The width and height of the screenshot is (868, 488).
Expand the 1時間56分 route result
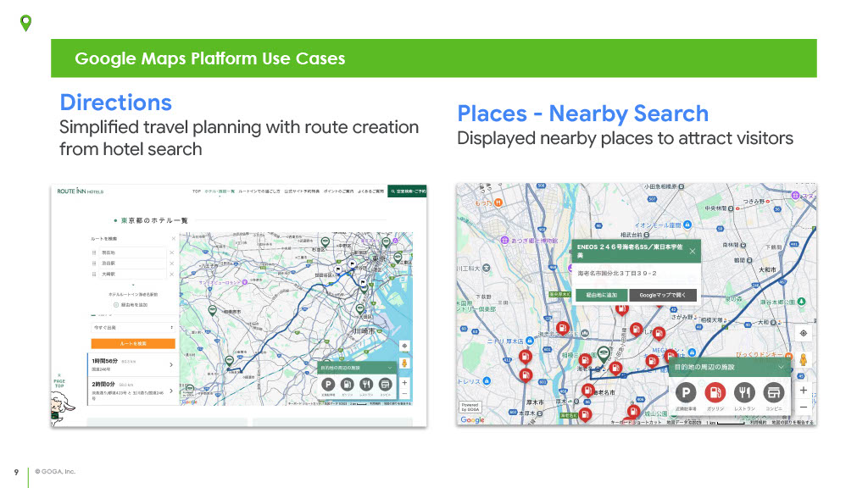pos(133,364)
